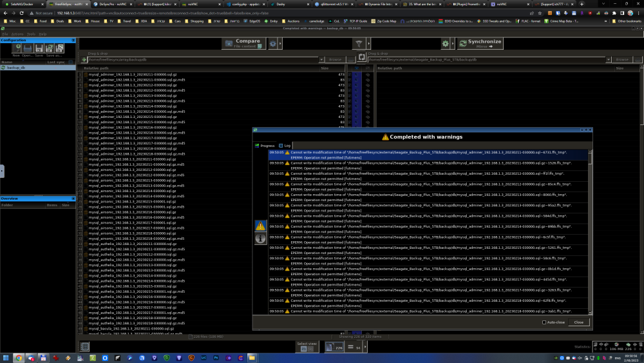644x363 pixels.
Task: Expand the comparison settings dropdown arrow
Action: pyautogui.click(x=281, y=43)
